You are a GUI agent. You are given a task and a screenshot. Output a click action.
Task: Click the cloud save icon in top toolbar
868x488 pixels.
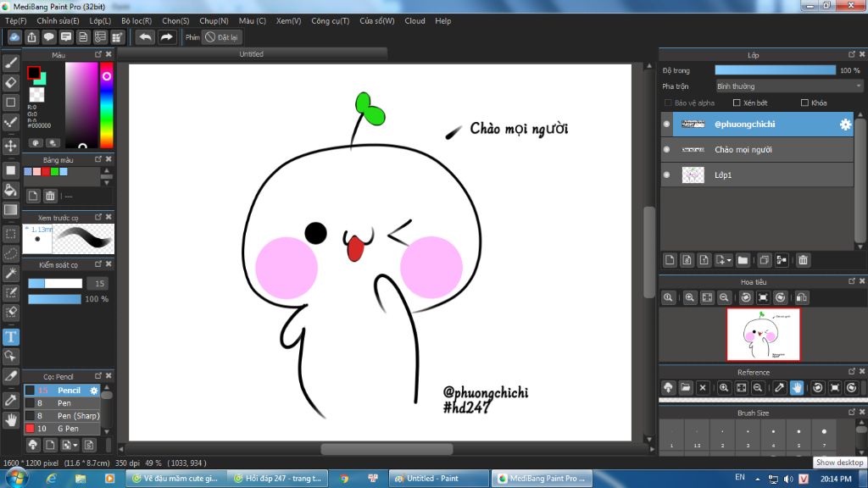pos(14,37)
